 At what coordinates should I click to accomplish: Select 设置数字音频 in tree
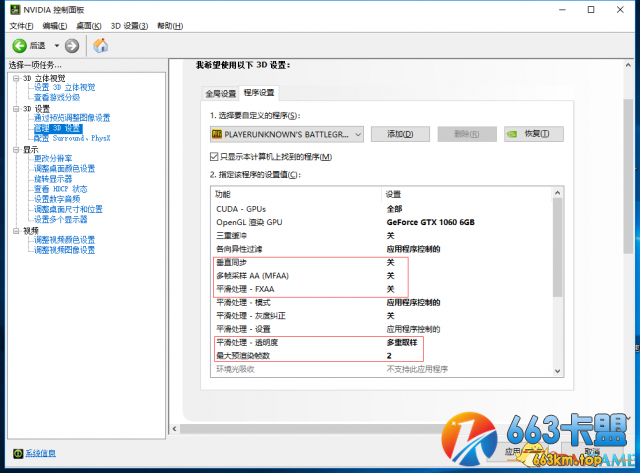(x=57, y=199)
